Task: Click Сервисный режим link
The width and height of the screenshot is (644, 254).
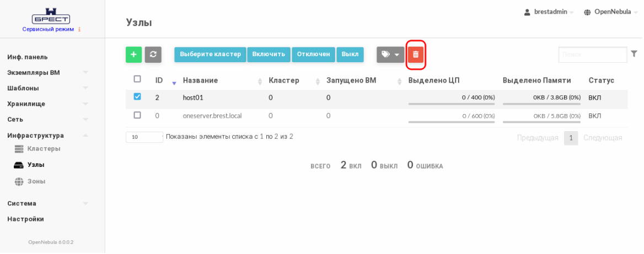Action: (48, 30)
